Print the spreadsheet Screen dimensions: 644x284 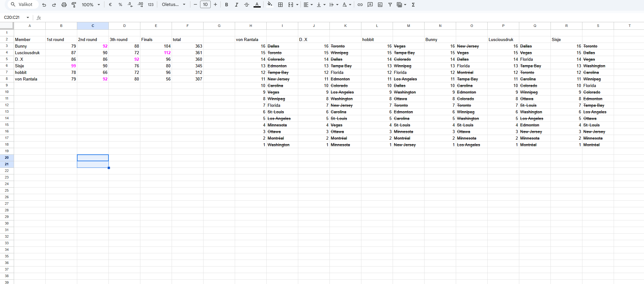click(x=64, y=5)
